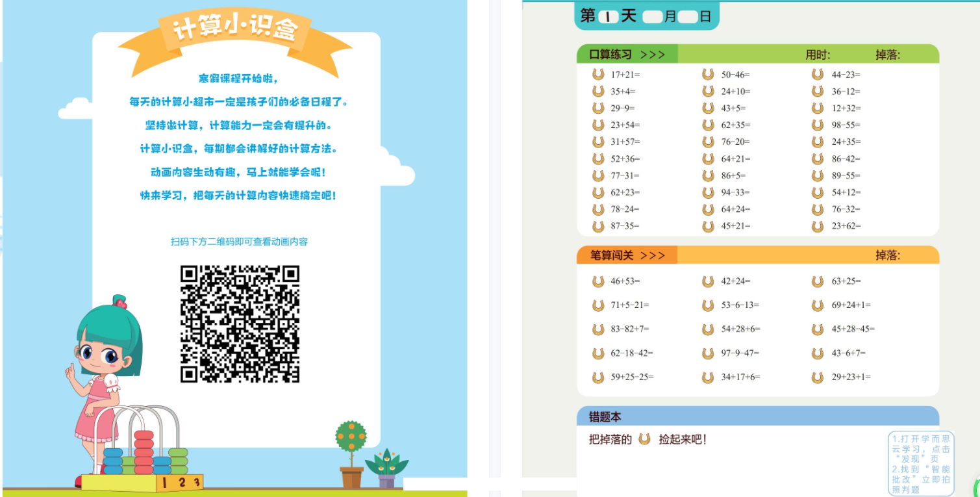Select the horseshoe icon beside 29-9=

[598, 108]
